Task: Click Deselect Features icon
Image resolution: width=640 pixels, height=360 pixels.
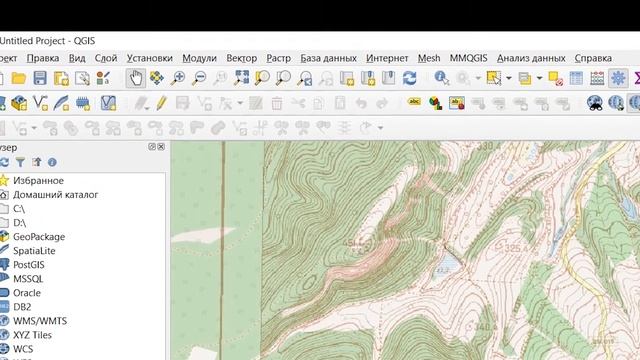Action: click(x=556, y=78)
